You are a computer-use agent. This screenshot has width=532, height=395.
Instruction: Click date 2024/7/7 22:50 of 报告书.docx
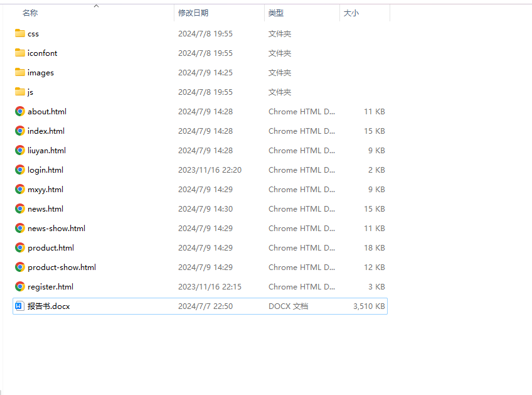[x=205, y=306]
